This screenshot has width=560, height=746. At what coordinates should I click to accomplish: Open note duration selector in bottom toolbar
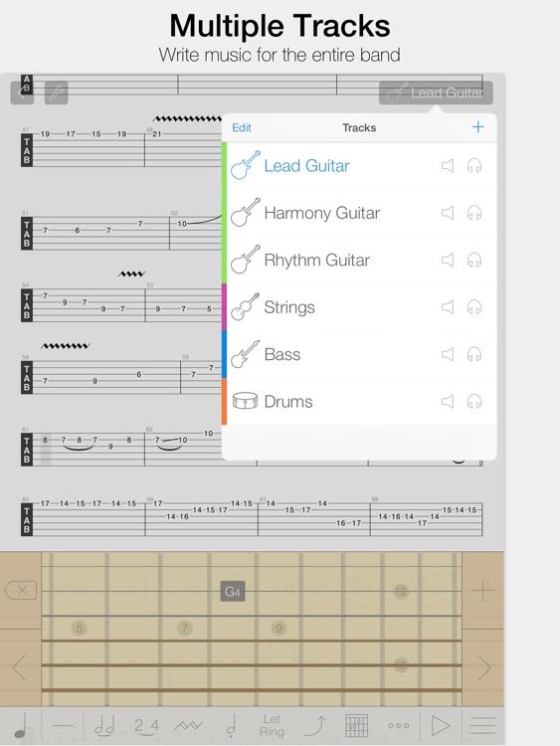[21, 725]
